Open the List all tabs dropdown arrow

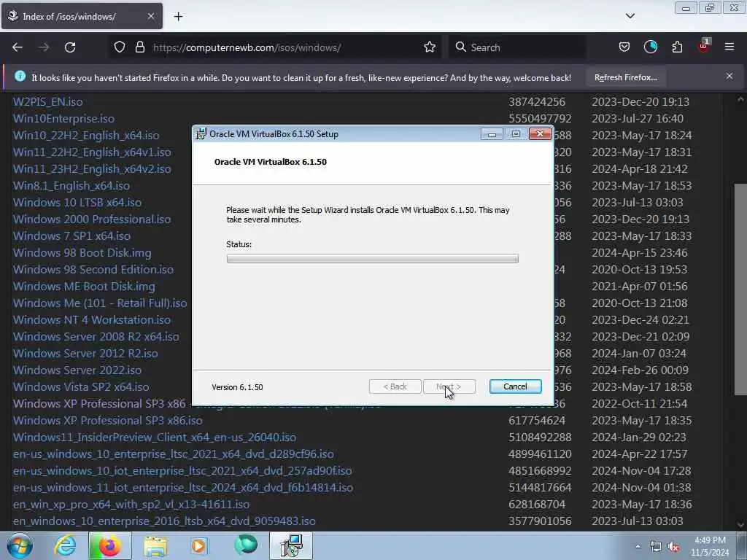pos(630,16)
